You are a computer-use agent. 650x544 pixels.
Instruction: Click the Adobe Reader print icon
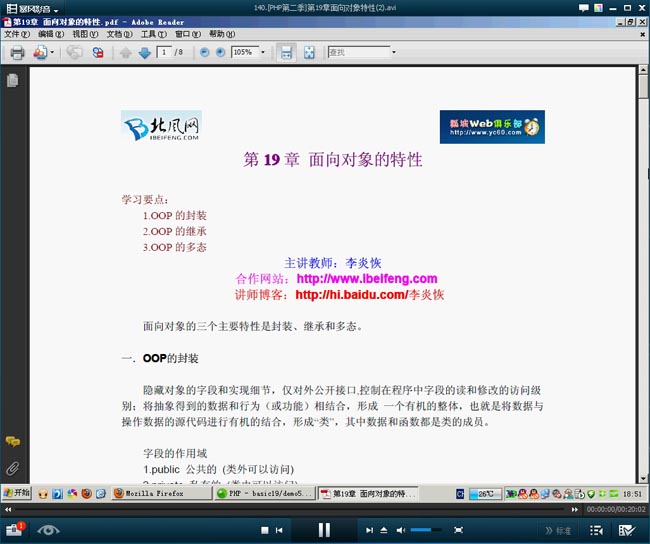[x=17, y=53]
